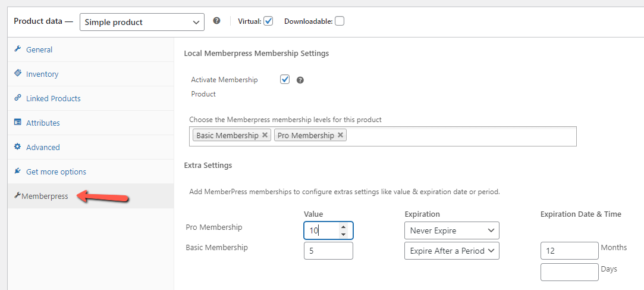644x290 pixels.
Task: Click help icon next to Activate Membership
Action: tap(300, 80)
